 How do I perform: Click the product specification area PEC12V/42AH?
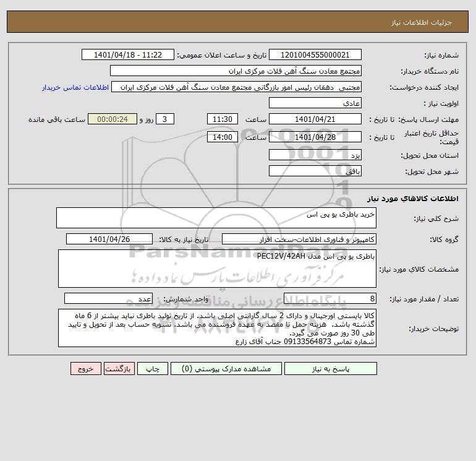point(217,269)
